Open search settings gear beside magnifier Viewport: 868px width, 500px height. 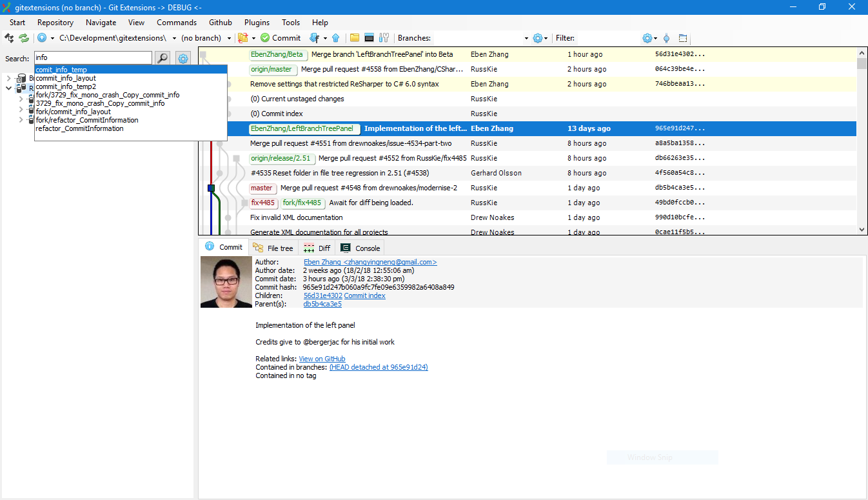point(182,58)
